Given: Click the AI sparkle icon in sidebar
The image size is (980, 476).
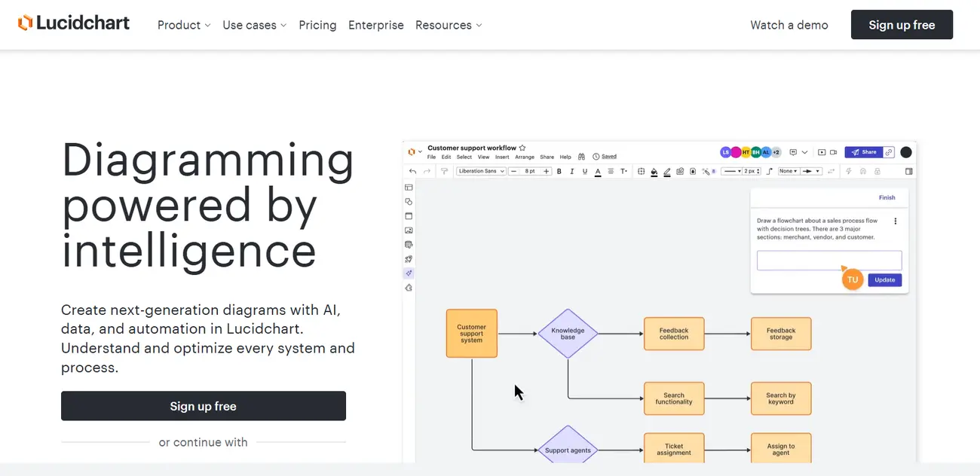Looking at the screenshot, I should 409,273.
